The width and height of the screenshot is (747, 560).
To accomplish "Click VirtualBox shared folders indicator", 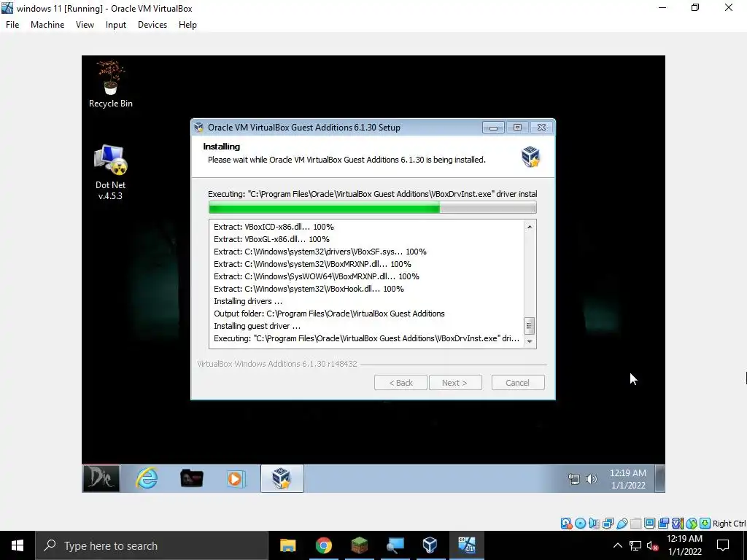I will tap(636, 524).
